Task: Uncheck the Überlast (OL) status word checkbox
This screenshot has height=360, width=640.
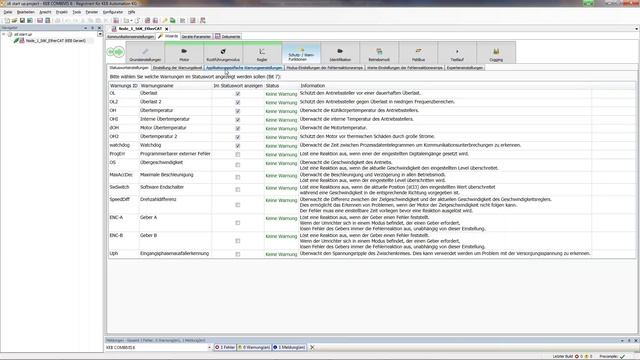Action: 238,94
